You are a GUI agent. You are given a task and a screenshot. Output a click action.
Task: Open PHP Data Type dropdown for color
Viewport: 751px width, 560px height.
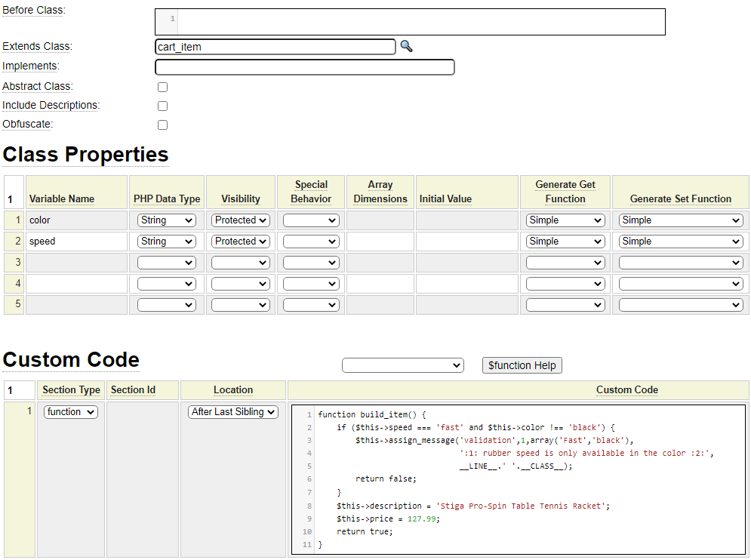click(166, 220)
